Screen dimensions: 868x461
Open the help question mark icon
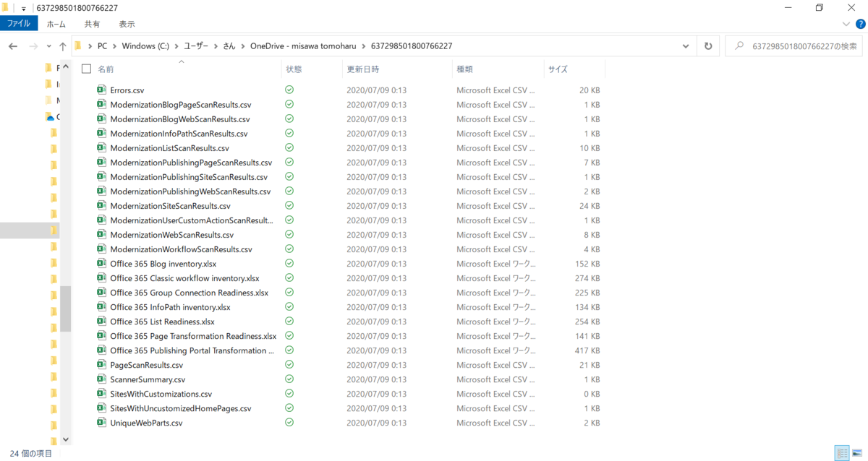[860, 24]
